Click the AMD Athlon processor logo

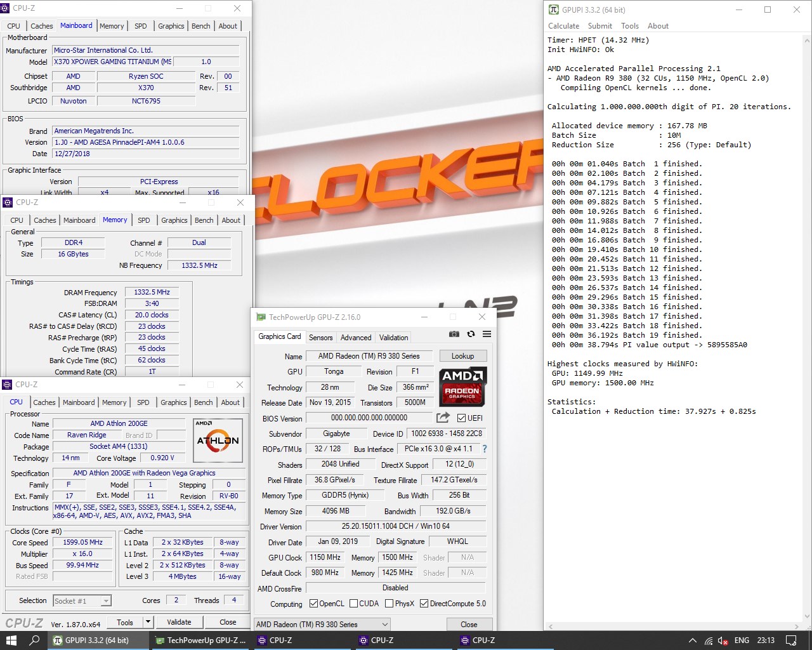tap(218, 440)
